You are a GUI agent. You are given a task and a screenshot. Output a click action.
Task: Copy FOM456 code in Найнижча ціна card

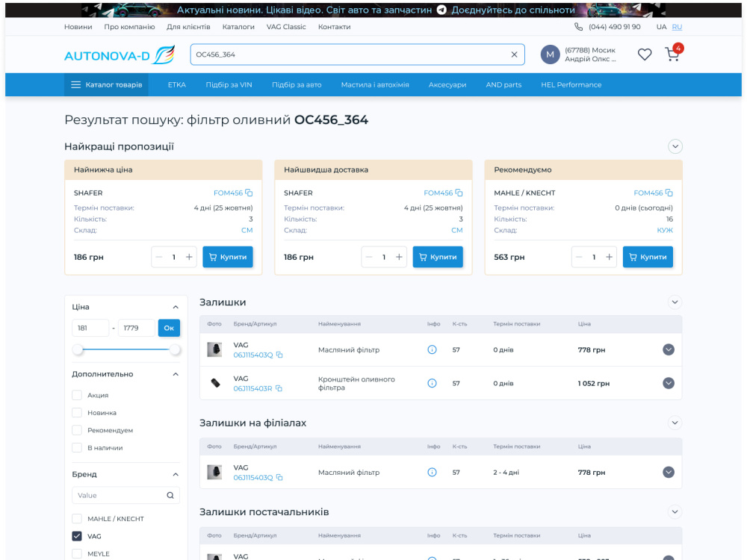[249, 193]
